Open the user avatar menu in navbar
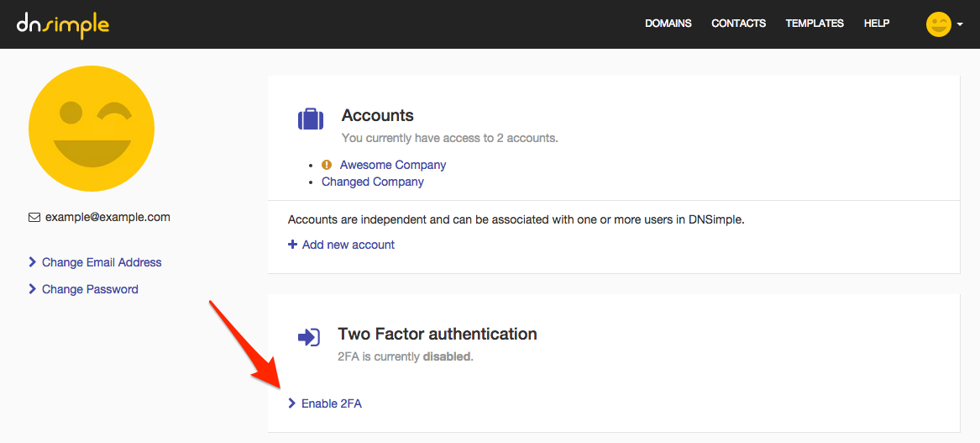The width and height of the screenshot is (980, 443). (x=938, y=24)
